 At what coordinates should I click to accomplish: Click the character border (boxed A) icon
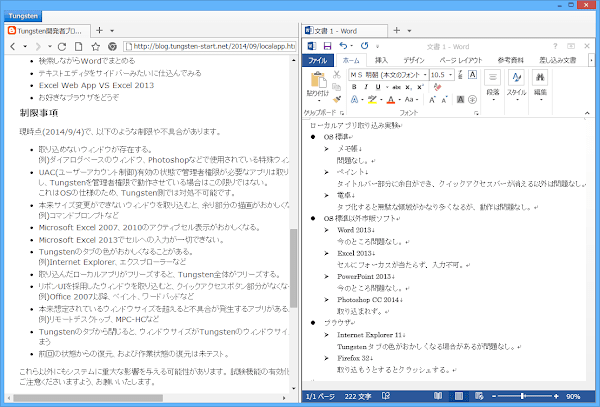pos(473,75)
